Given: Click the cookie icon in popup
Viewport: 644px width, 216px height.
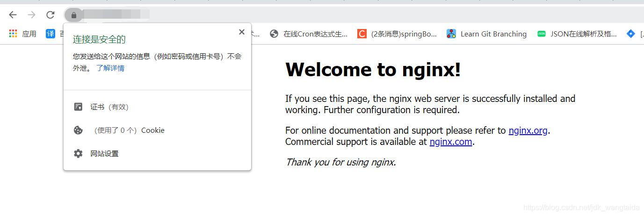Looking at the screenshot, I should click(x=78, y=130).
